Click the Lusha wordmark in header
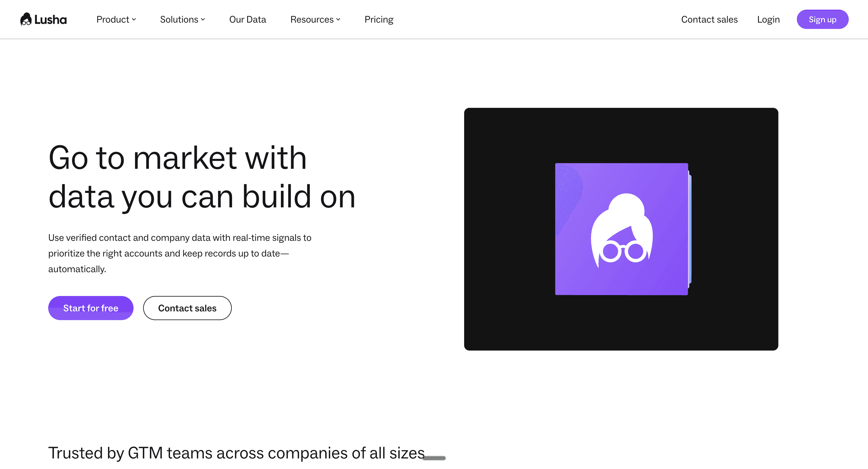This screenshot has height=469, width=868. [x=51, y=20]
